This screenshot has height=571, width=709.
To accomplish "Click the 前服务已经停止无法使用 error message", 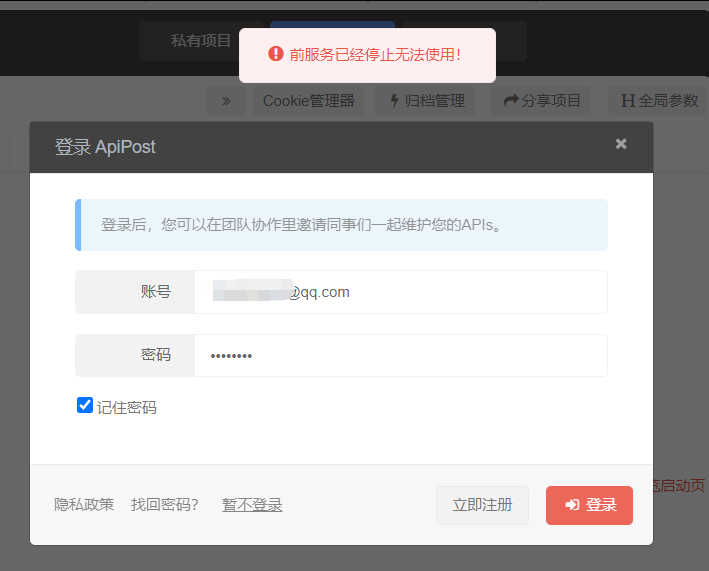I will click(x=375, y=55).
